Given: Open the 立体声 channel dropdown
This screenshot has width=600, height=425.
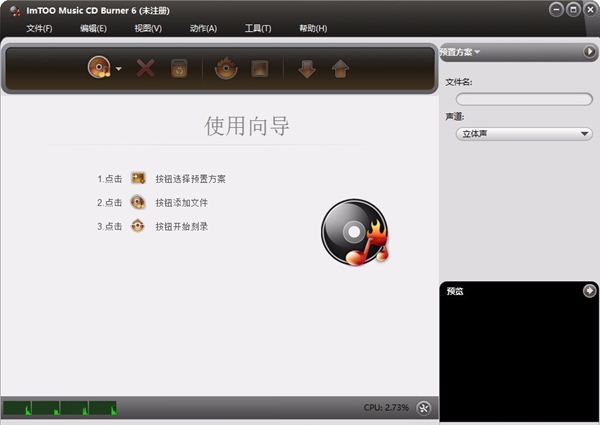Looking at the screenshot, I should [524, 134].
